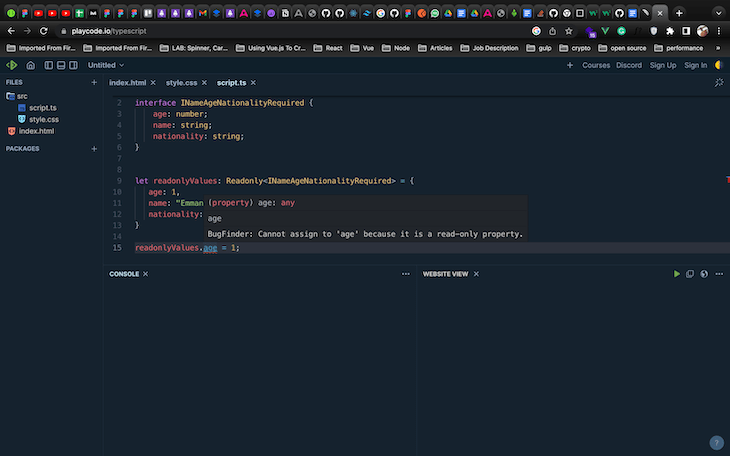Click the magic wand format code icon
The image size is (730, 456).
pyautogui.click(x=719, y=82)
